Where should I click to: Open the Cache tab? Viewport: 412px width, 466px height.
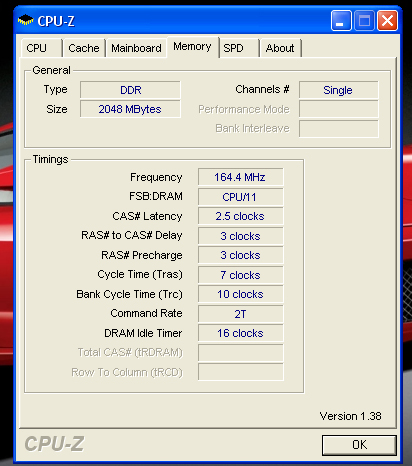point(84,48)
